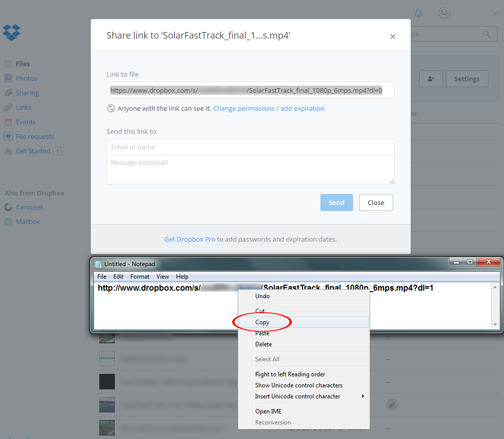Choose Select All in the context menu
This screenshot has height=439, width=504.
pyautogui.click(x=304, y=359)
